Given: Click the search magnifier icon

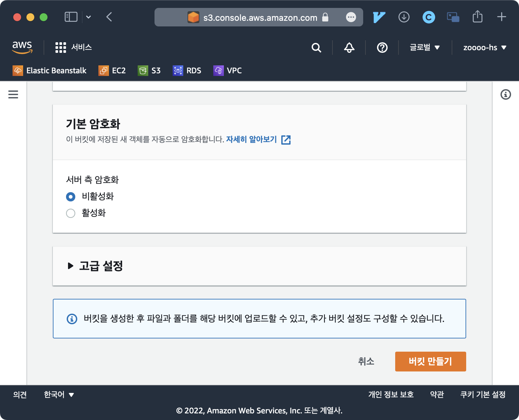Looking at the screenshot, I should 316,48.
